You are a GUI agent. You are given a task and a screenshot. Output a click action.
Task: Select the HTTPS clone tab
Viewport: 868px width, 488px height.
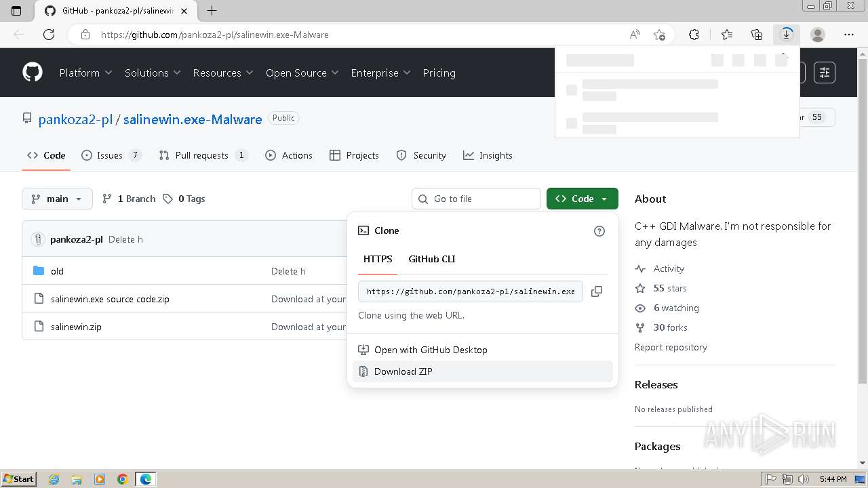378,259
